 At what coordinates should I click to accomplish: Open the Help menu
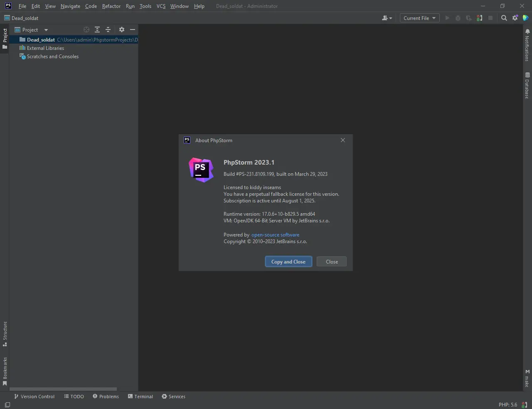pos(199,6)
